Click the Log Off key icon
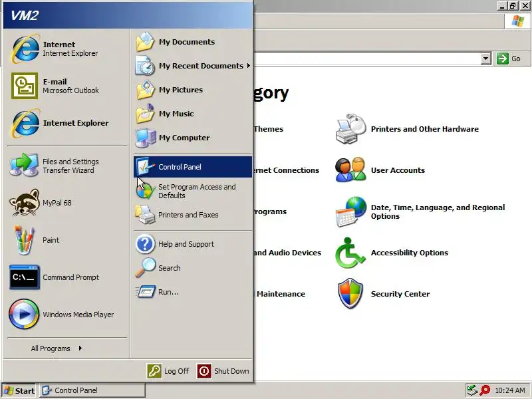The width and height of the screenshot is (532, 399). (154, 371)
